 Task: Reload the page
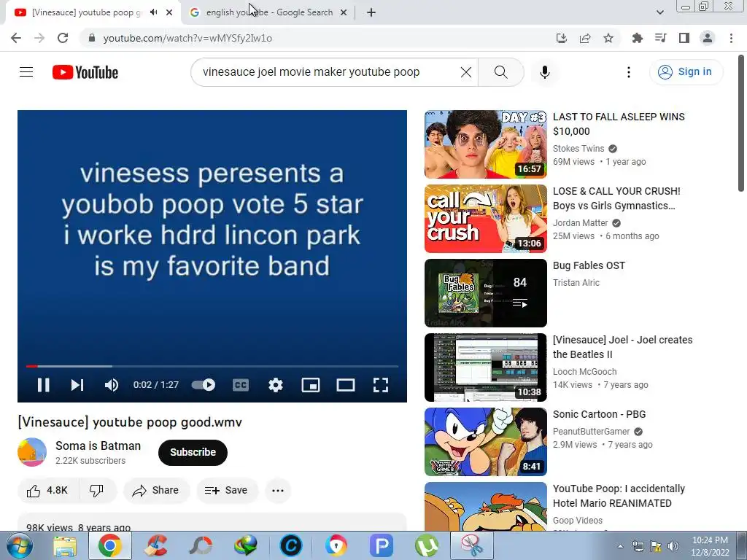coord(63,38)
